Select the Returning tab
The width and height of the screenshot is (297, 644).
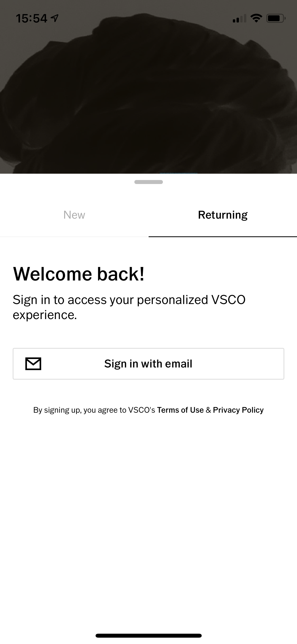[x=223, y=215]
